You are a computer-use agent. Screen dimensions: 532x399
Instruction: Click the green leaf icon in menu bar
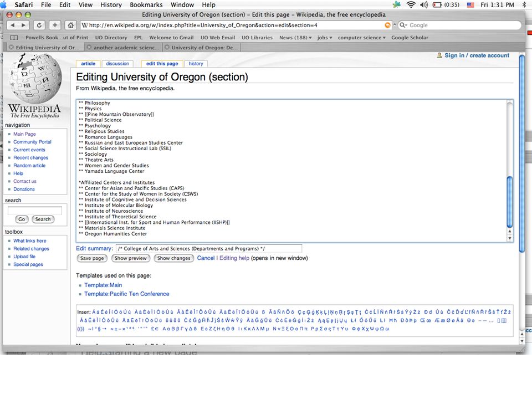tap(396, 5)
